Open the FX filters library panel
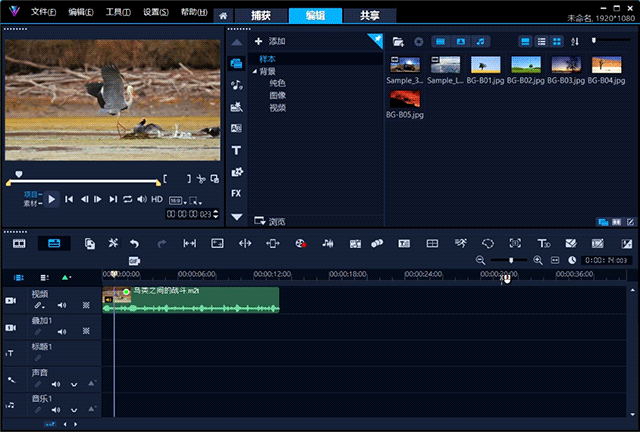 click(x=236, y=193)
